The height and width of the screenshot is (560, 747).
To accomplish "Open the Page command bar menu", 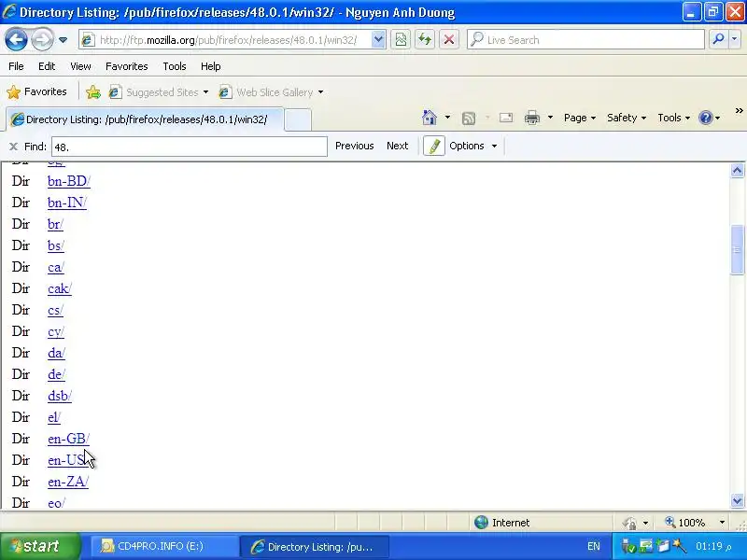I will tap(579, 118).
